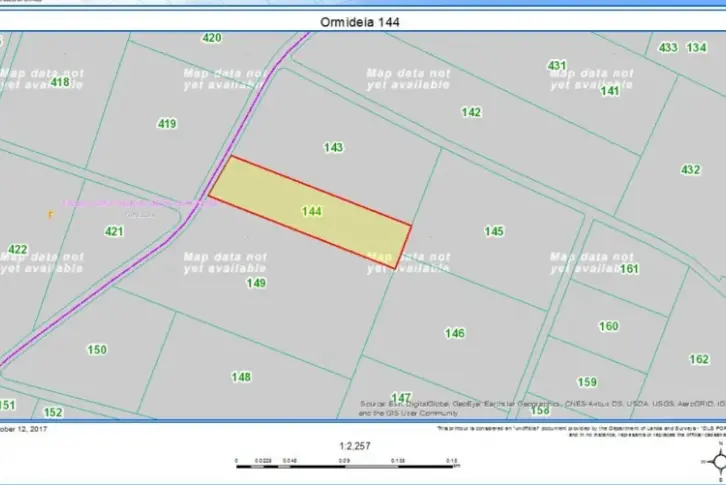Click parcel 143 label

coord(334,147)
